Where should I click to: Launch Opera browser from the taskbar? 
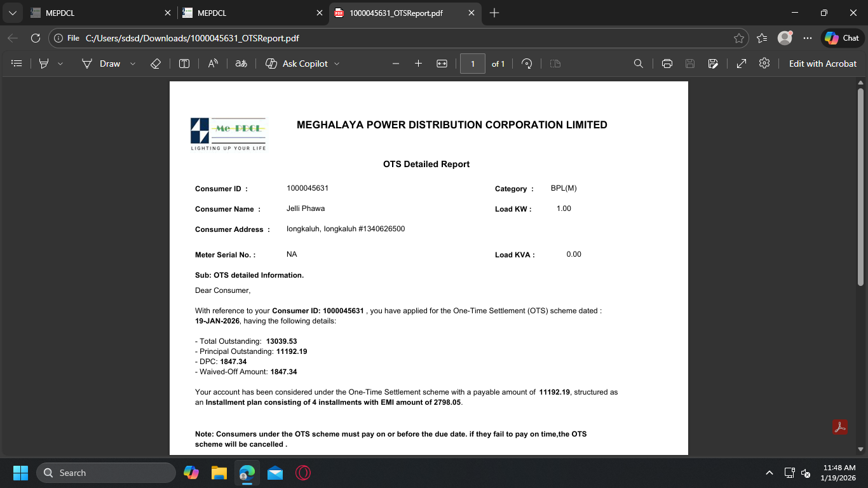coord(303,473)
